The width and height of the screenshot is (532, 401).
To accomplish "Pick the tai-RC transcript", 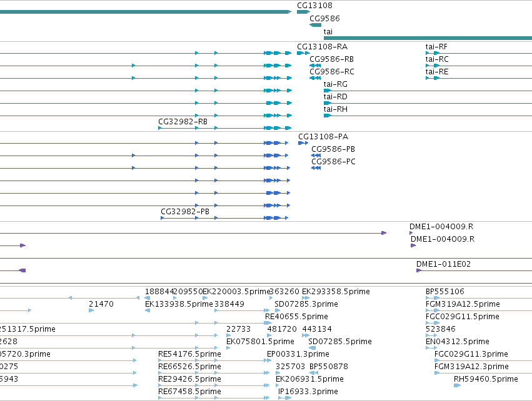I will (x=437, y=59).
